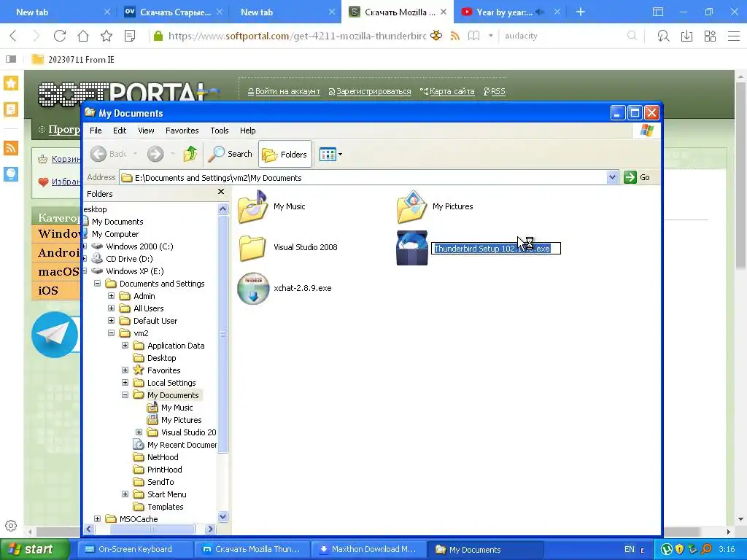Toggle Folders pane button
This screenshot has height=560, width=747.
[x=285, y=154]
